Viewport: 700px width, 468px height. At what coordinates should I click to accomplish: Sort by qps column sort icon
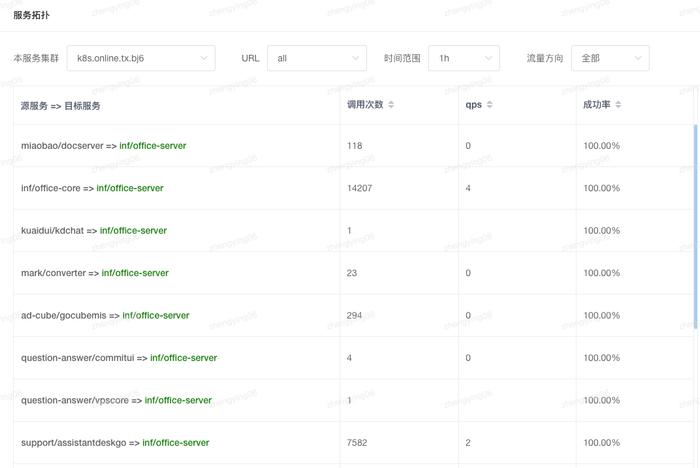(x=490, y=104)
